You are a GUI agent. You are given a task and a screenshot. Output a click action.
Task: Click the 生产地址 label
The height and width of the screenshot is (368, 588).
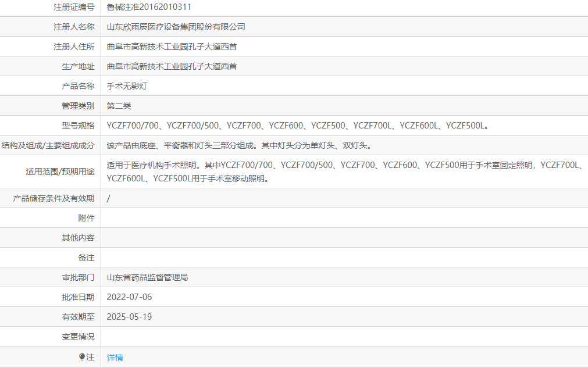click(78, 67)
